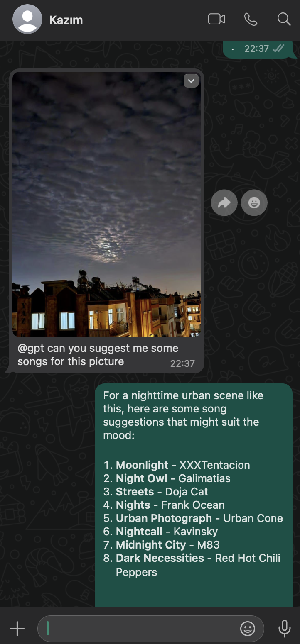
Task: Open the night sky photo thumbnail
Action: coord(107,204)
